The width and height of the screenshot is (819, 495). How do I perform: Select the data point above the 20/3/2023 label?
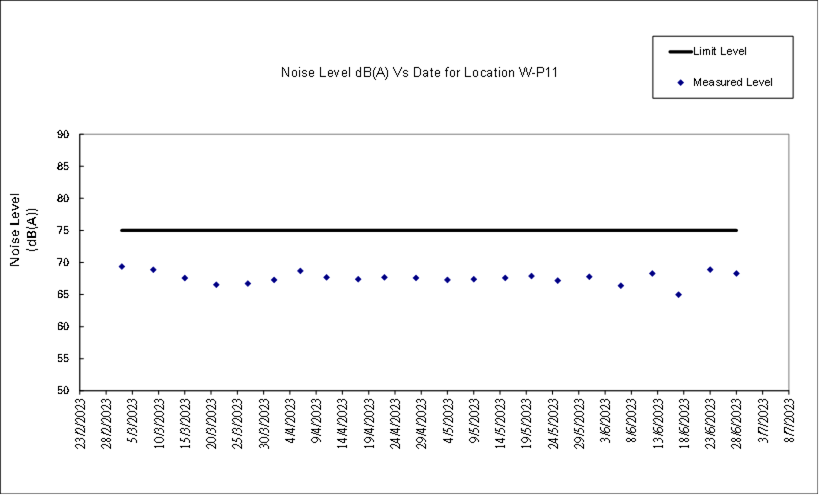coord(216,285)
